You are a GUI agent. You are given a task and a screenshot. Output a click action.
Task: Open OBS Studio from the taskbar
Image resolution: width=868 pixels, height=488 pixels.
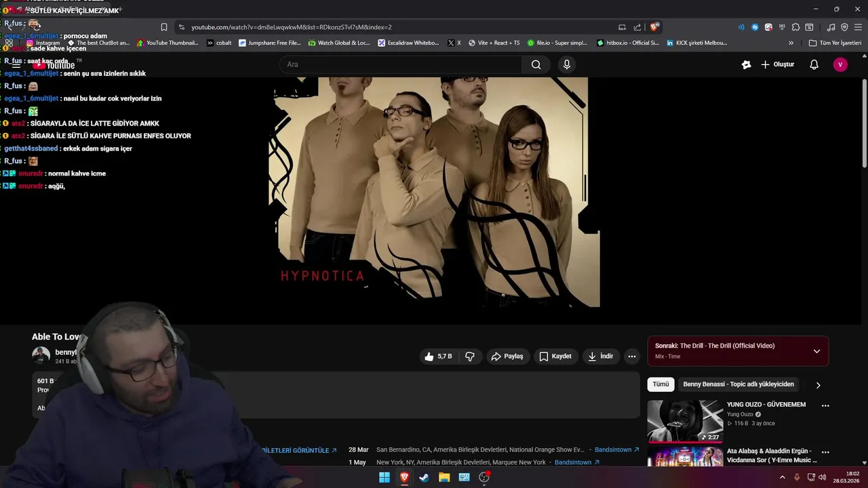pyautogui.click(x=484, y=477)
